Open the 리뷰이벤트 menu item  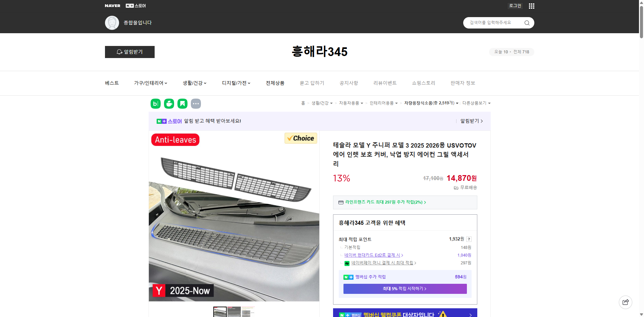pos(385,83)
